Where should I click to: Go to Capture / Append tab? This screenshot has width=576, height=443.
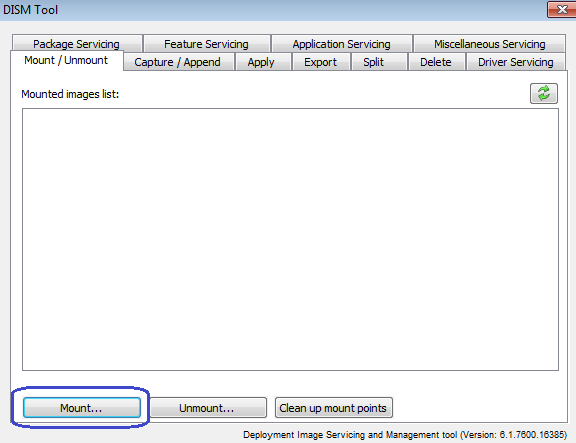[x=178, y=62]
